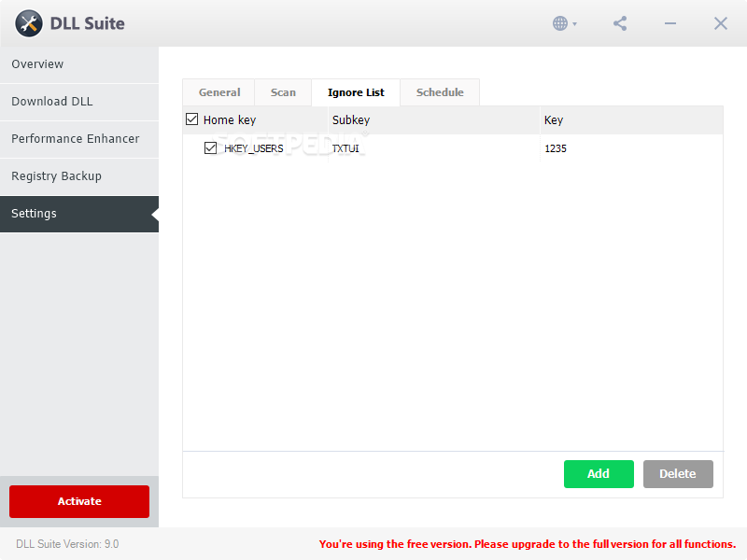This screenshot has width=747, height=560.
Task: Go to Download DLL in sidebar
Action: [x=79, y=102]
